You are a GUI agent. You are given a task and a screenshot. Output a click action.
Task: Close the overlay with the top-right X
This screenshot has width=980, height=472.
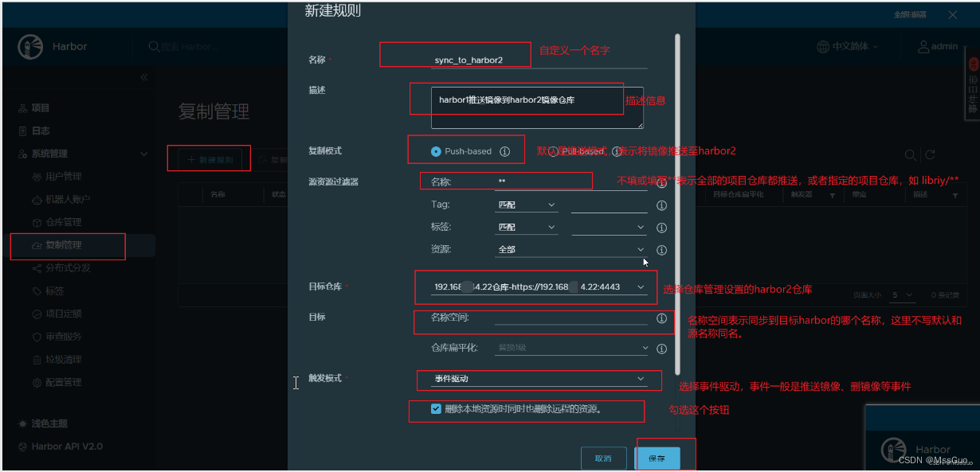pyautogui.click(x=953, y=15)
